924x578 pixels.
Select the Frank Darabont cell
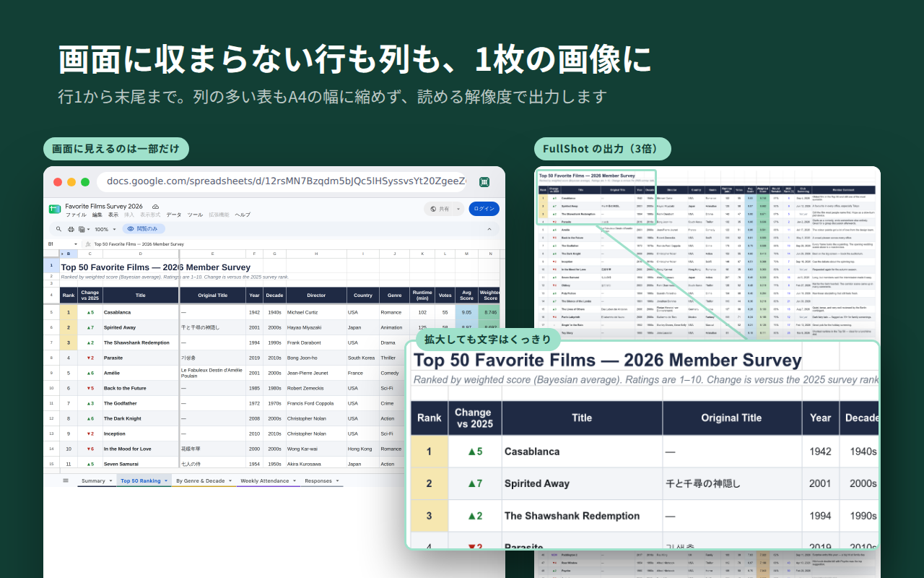pos(316,342)
